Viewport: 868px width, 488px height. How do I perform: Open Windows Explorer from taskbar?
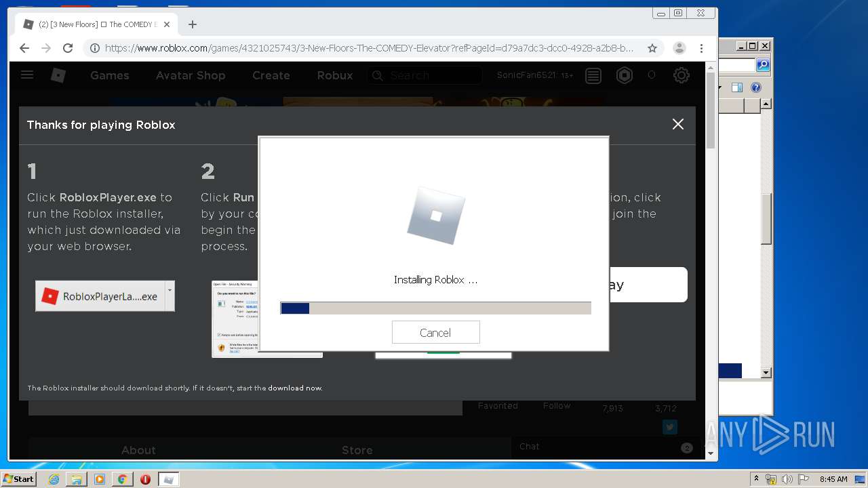[77, 479]
